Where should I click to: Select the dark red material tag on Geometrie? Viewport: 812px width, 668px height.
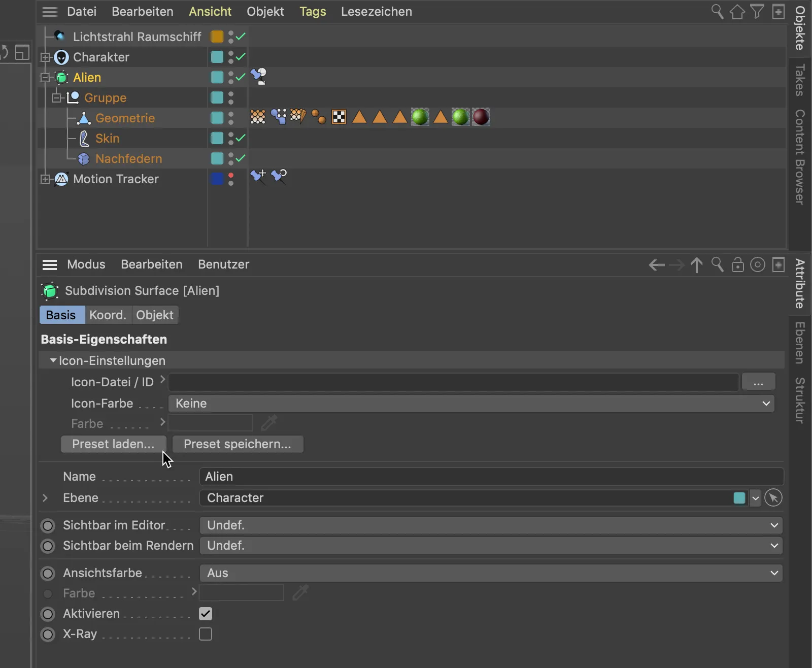[481, 117]
